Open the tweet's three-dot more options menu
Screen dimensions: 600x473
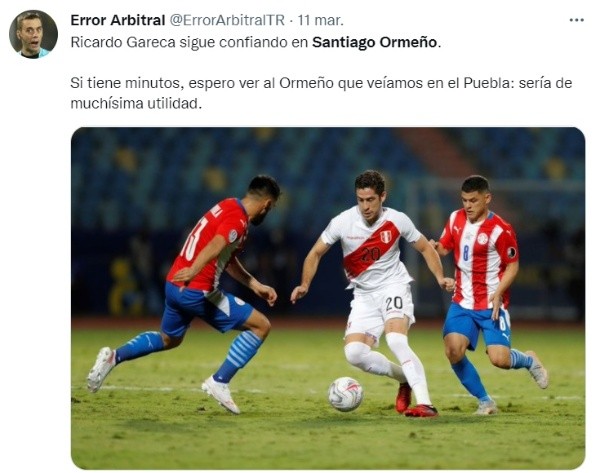pyautogui.click(x=576, y=20)
